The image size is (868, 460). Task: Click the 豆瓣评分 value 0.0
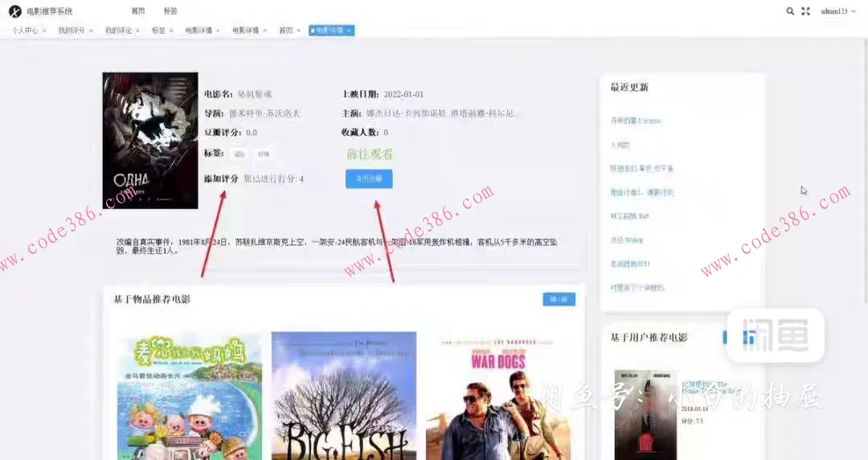(252, 133)
